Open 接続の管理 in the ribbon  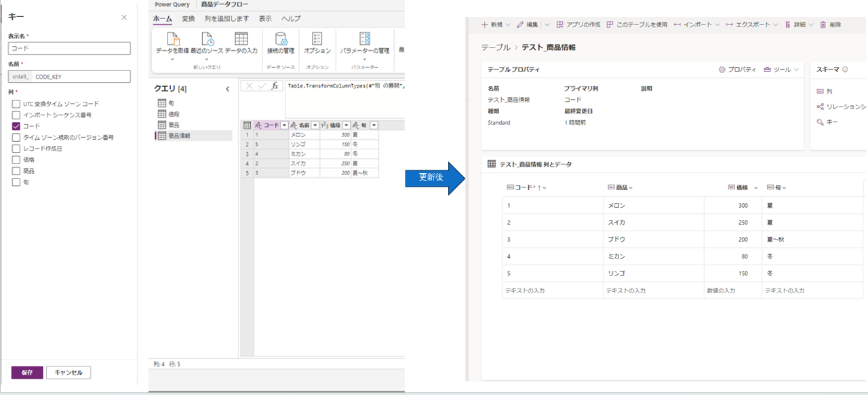(282, 43)
